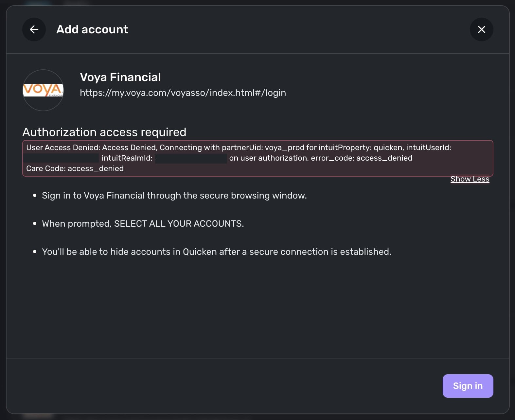Click the intuitProperty quicken text
Image resolution: width=515 pixels, height=420 pixels.
(x=361, y=148)
